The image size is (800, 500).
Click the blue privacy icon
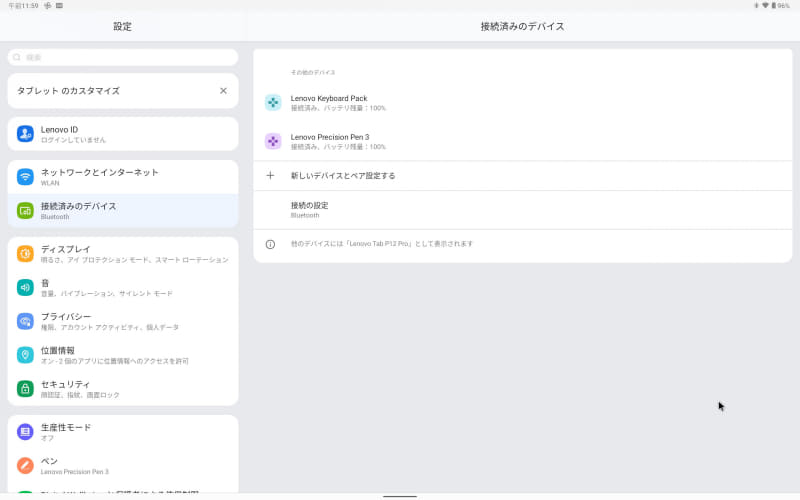click(x=25, y=321)
